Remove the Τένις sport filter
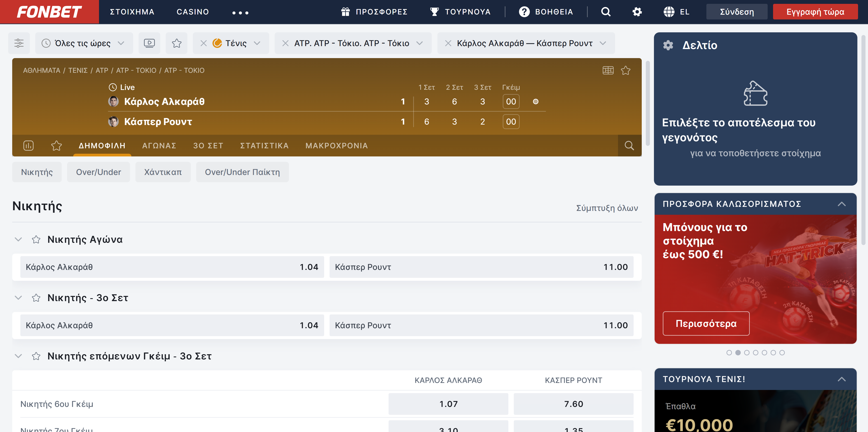Viewport: 868px width, 432px height. (203, 43)
